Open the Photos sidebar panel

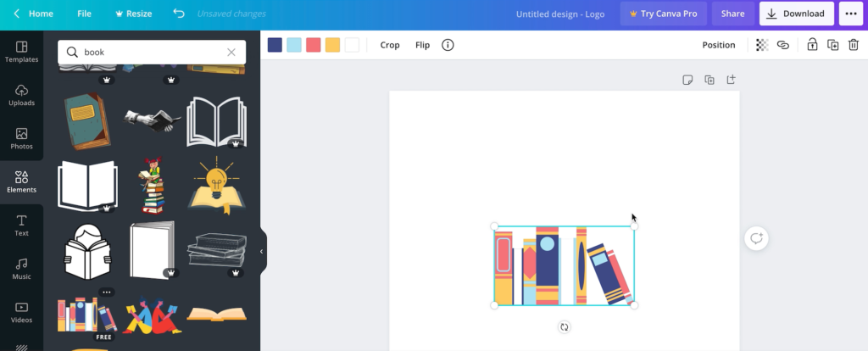[x=21, y=139]
